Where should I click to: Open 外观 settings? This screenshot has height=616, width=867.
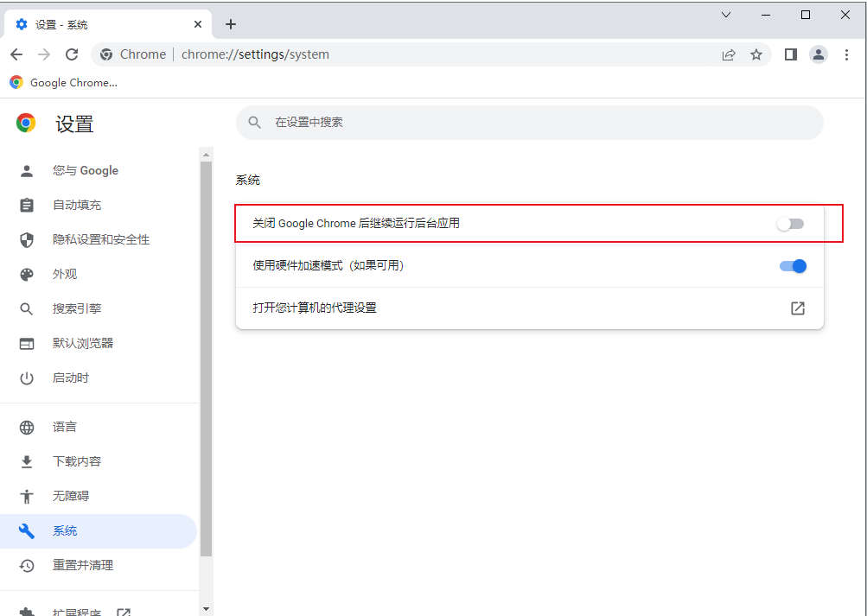tap(99, 274)
